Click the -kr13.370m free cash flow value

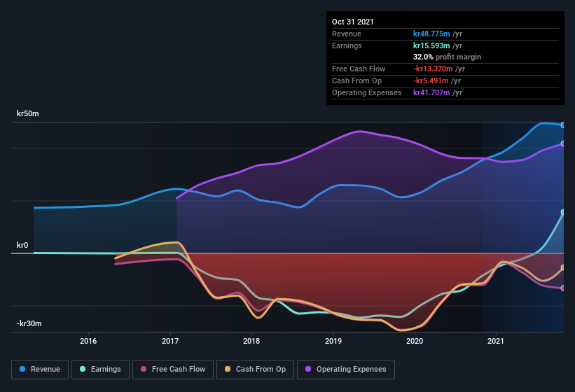433,69
